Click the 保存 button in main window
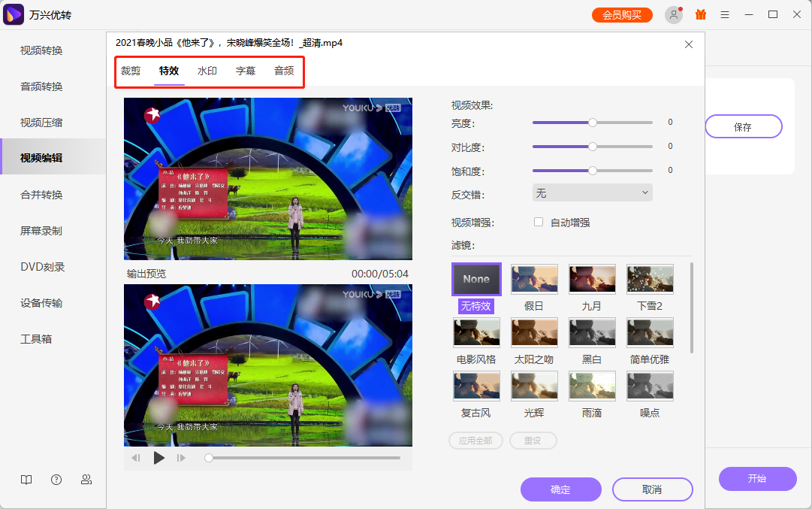Viewport: 812px width, 509px height. [743, 126]
